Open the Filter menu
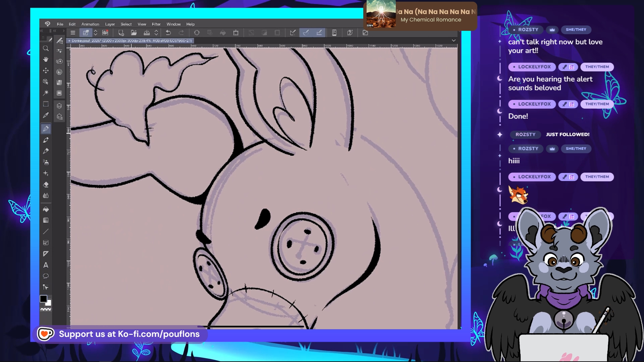 click(156, 24)
